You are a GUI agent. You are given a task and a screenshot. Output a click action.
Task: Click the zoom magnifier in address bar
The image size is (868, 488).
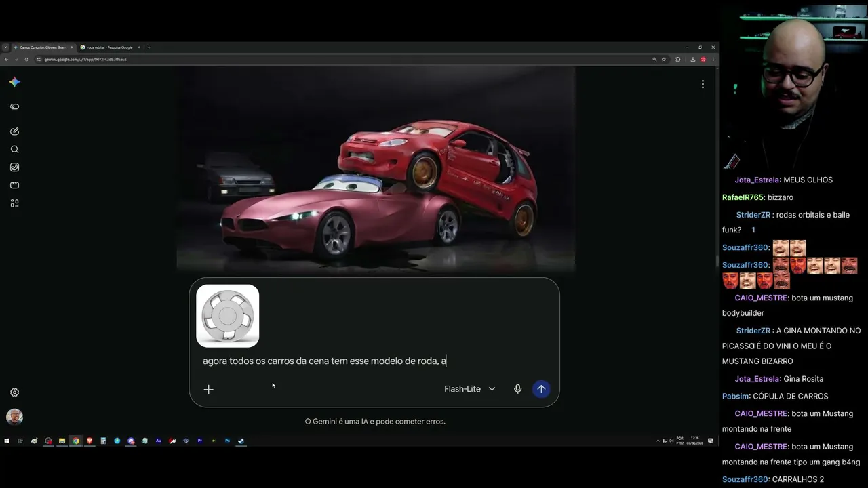pos(654,59)
